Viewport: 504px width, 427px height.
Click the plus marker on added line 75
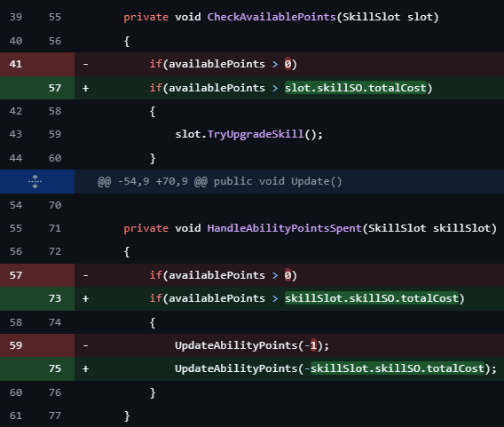click(x=85, y=368)
